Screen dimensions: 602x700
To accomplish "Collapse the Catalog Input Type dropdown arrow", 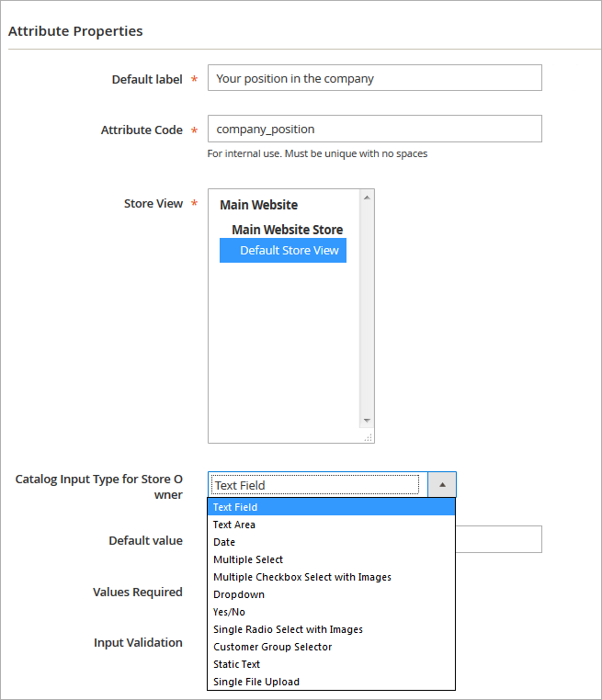I will point(442,485).
